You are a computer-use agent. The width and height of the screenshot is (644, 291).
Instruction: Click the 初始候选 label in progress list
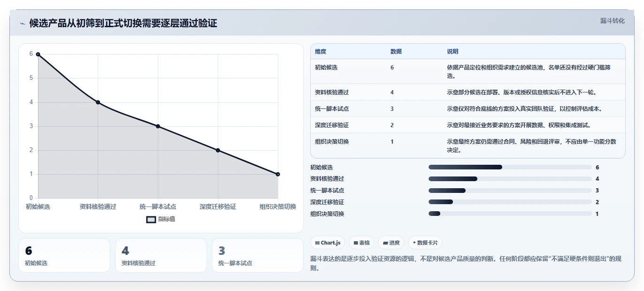322,167
